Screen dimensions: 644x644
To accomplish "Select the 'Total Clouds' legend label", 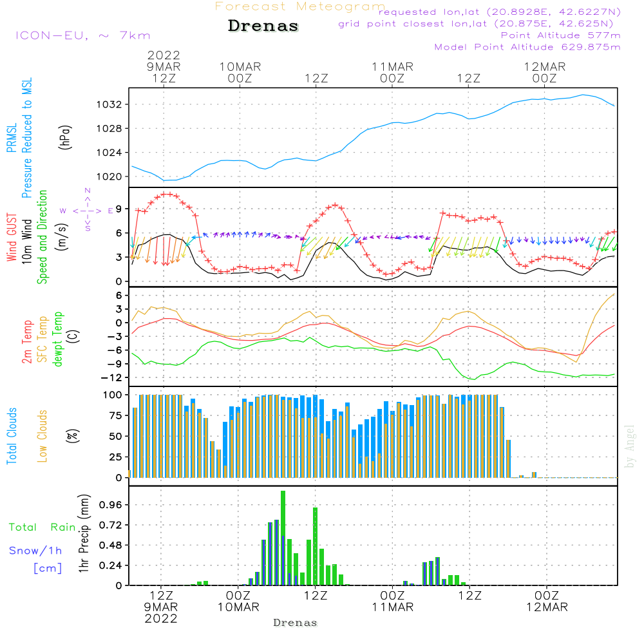I will pos(12,436).
